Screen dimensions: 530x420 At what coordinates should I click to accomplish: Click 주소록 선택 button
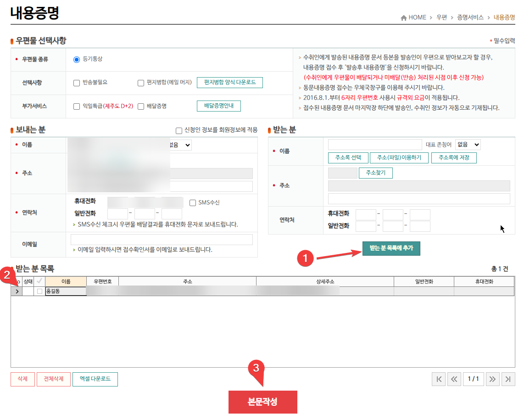pos(348,157)
